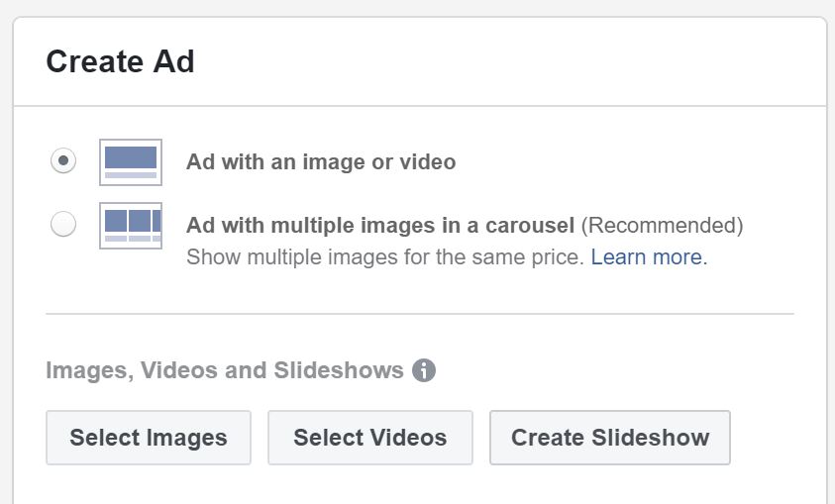Click the large blue block in single-image icon
This screenshot has width=835, height=504.
[x=131, y=157]
